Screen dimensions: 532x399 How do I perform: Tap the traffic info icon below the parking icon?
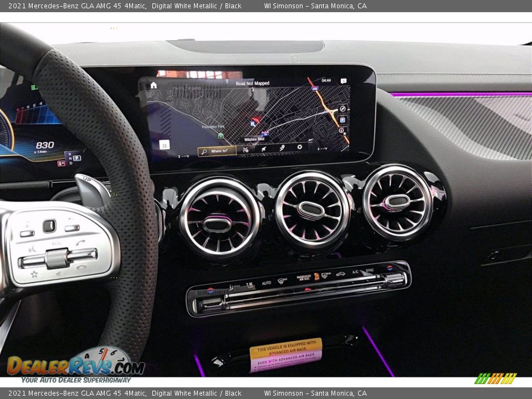click(x=341, y=130)
